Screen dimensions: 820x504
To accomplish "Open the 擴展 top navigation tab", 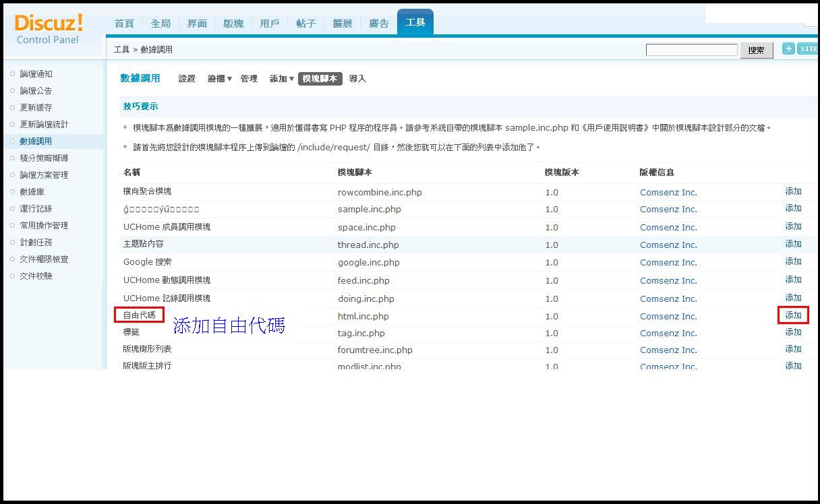I will 343,24.
